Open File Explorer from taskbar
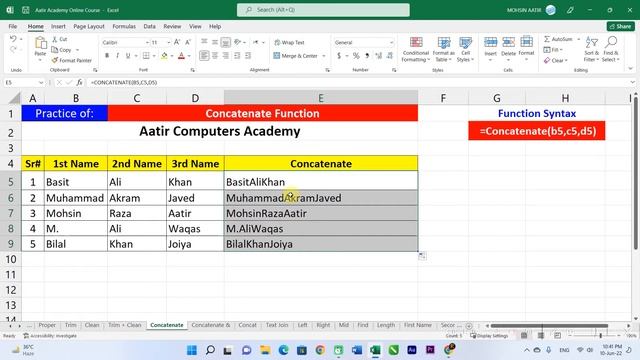Viewport: 640px width, 360px height. pyautogui.click(x=265, y=350)
